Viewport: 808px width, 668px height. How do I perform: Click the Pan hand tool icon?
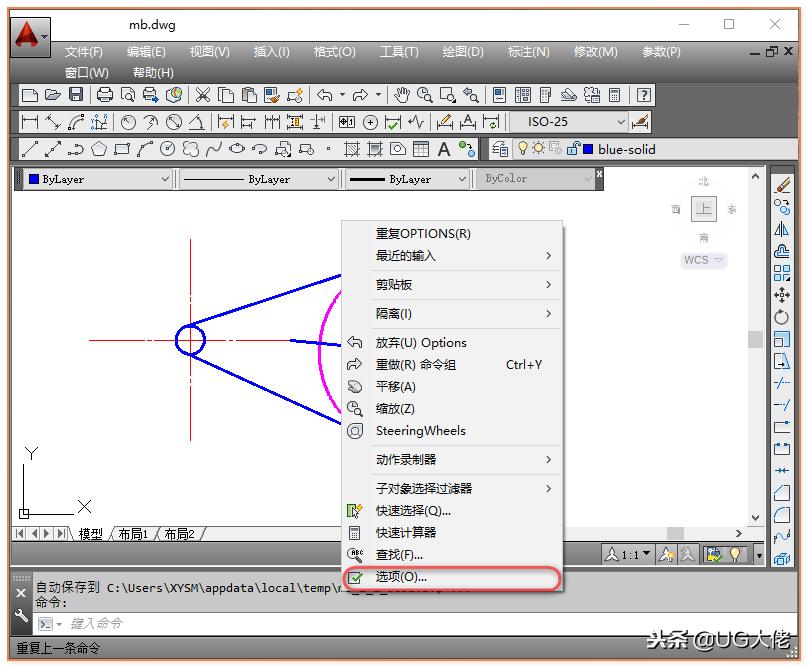point(401,95)
